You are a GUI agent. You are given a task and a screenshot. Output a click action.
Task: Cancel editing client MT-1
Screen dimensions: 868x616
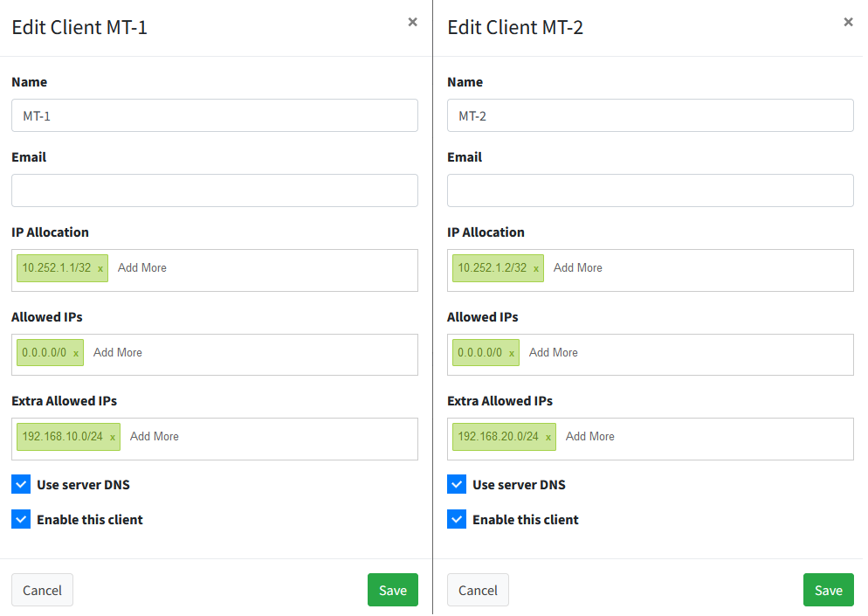tap(42, 590)
